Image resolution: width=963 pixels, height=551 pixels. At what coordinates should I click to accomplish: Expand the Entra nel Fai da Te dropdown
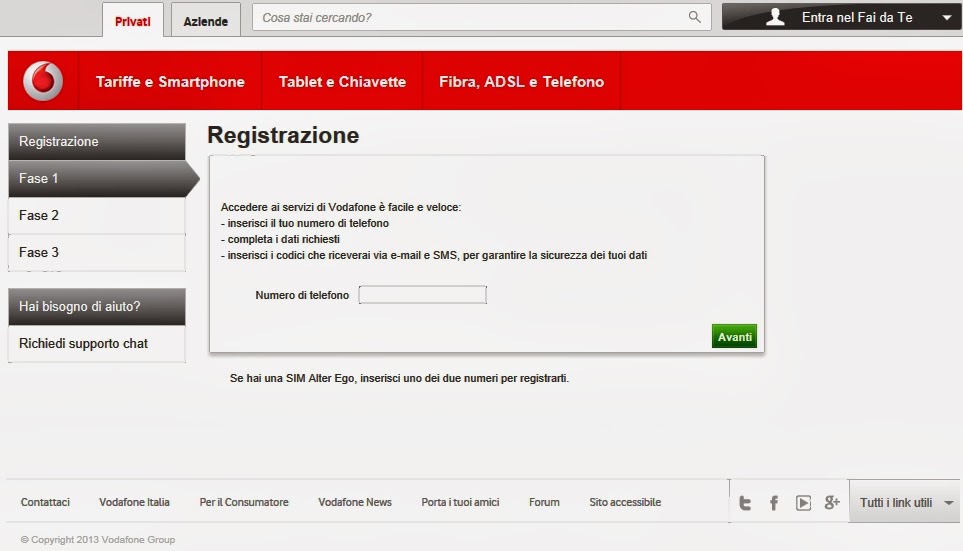click(x=843, y=17)
